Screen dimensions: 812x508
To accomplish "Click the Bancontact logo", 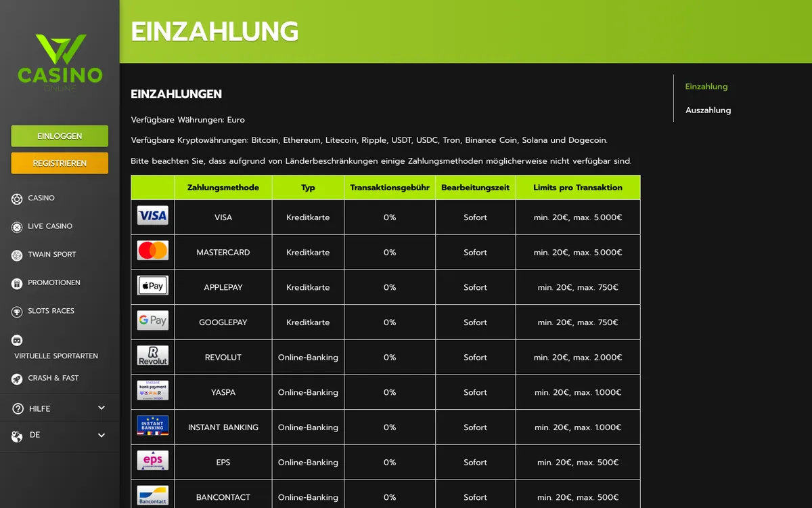I will 153,496.
